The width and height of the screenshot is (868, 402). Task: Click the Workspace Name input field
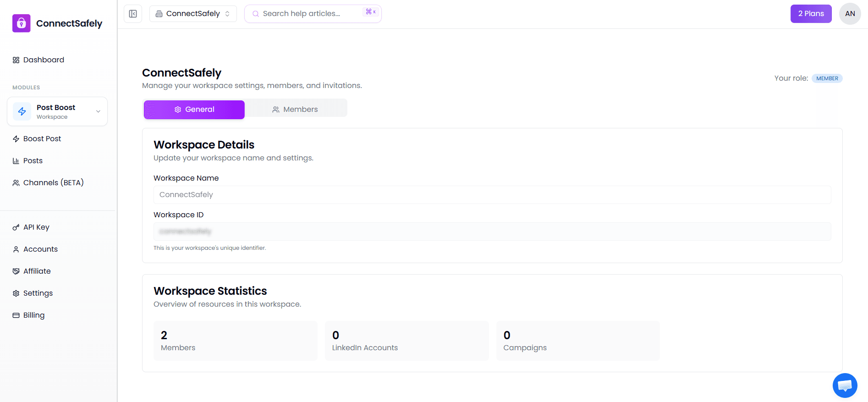tap(492, 195)
